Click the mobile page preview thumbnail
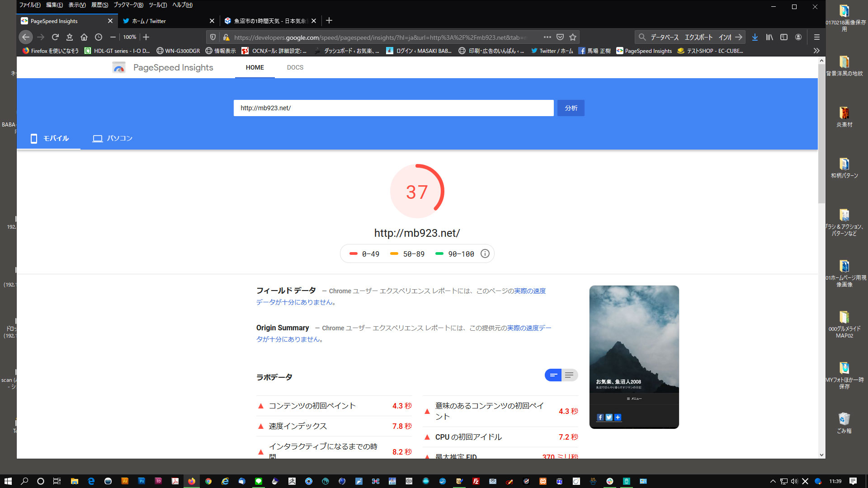 pyautogui.click(x=634, y=357)
